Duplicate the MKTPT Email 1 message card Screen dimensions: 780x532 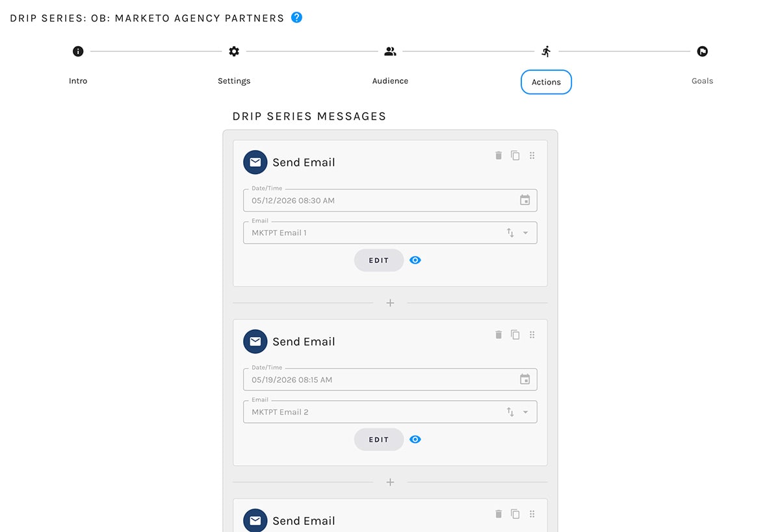point(515,155)
